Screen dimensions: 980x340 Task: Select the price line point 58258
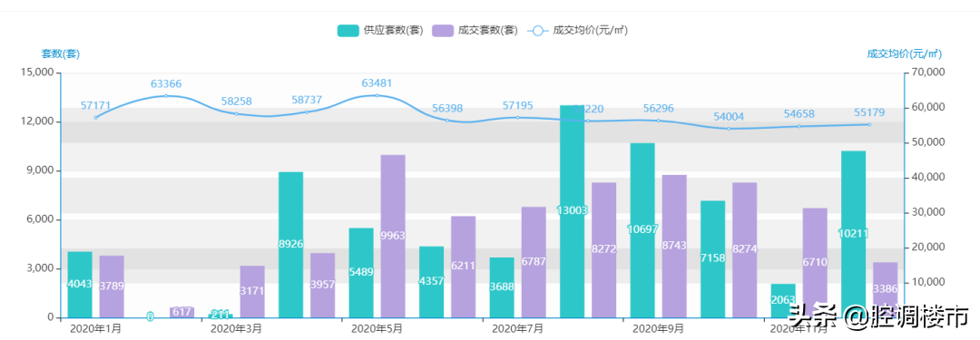pyautogui.click(x=236, y=113)
